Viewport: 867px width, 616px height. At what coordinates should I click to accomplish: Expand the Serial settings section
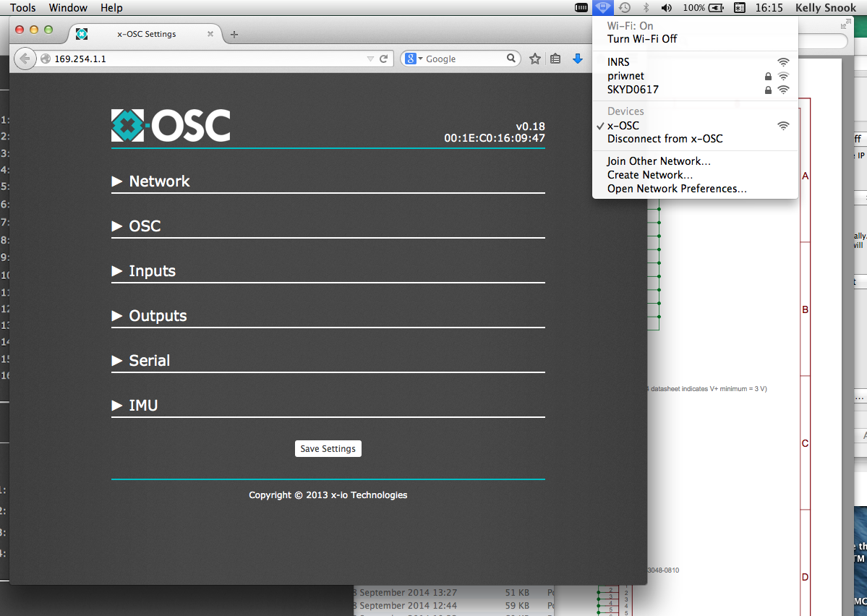(x=140, y=361)
